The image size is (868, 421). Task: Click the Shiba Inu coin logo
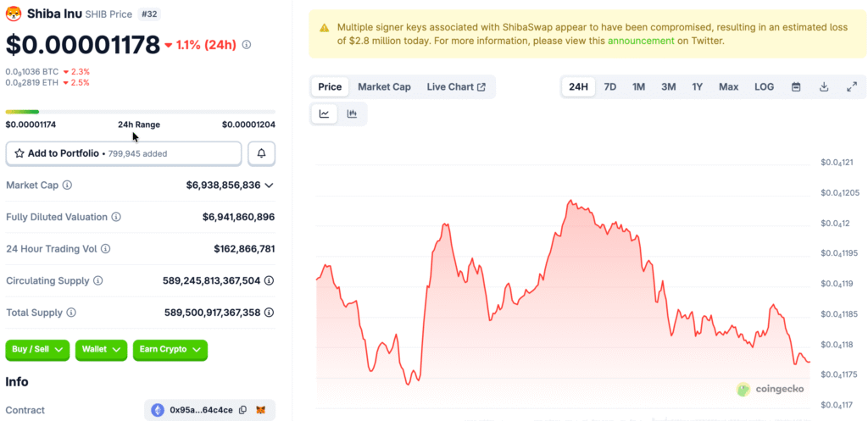pos(14,14)
